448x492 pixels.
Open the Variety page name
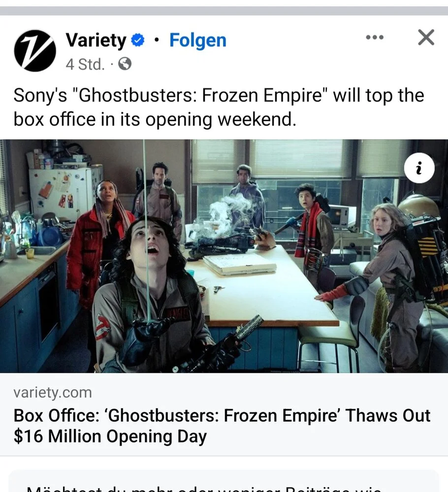pyautogui.click(x=96, y=40)
